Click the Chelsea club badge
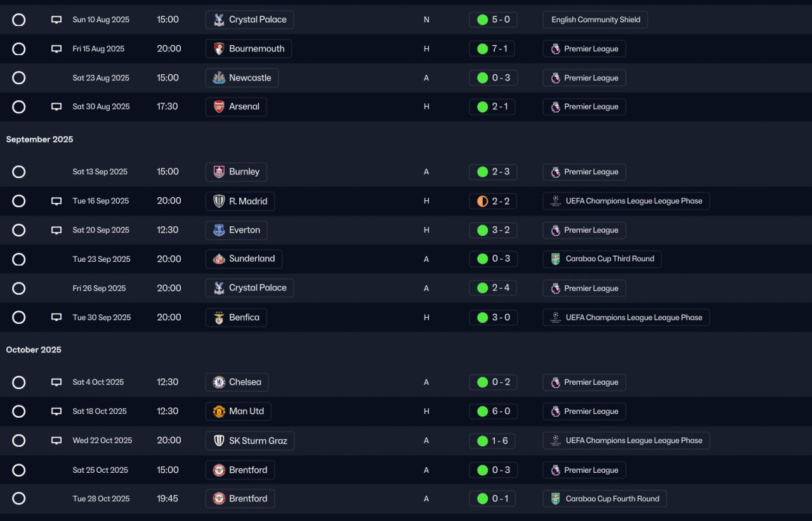Viewport: 812px width, 521px height. pos(219,382)
